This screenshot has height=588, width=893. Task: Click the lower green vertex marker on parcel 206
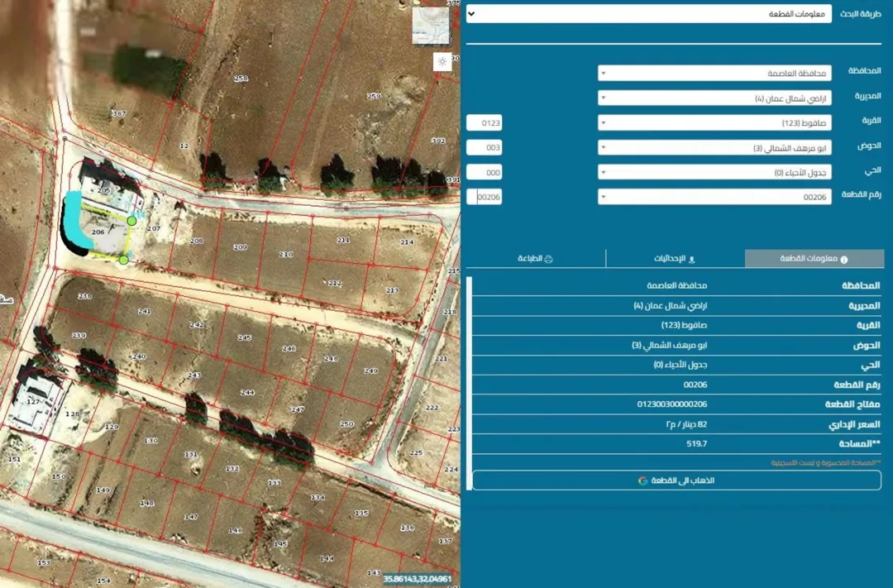click(123, 260)
